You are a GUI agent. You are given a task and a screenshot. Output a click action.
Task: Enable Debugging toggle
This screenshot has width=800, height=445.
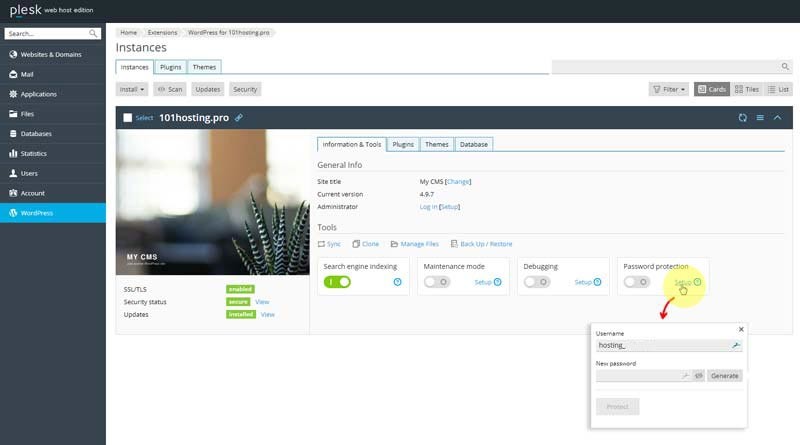pyautogui.click(x=537, y=282)
